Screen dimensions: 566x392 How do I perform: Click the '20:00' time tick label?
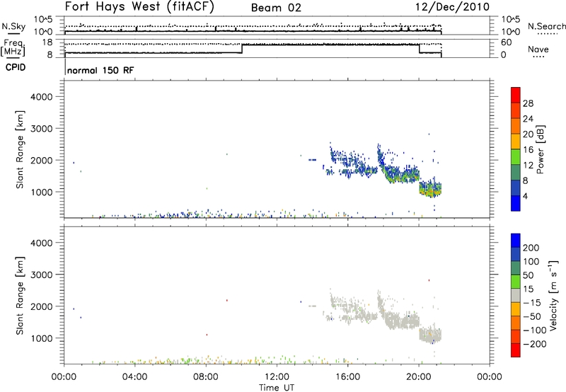(x=419, y=377)
